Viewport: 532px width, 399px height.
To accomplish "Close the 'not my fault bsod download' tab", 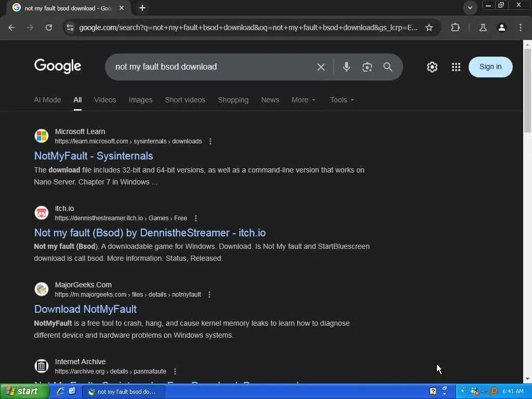I will pos(122,8).
